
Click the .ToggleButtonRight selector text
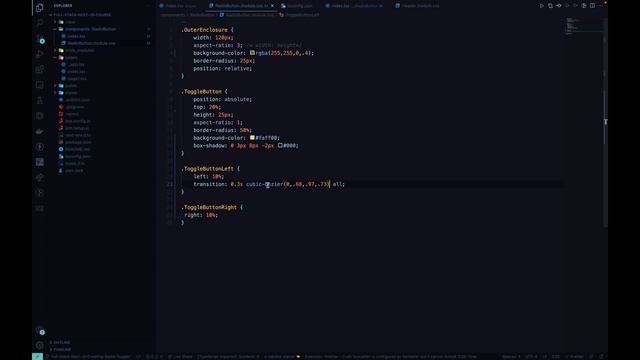coord(209,207)
